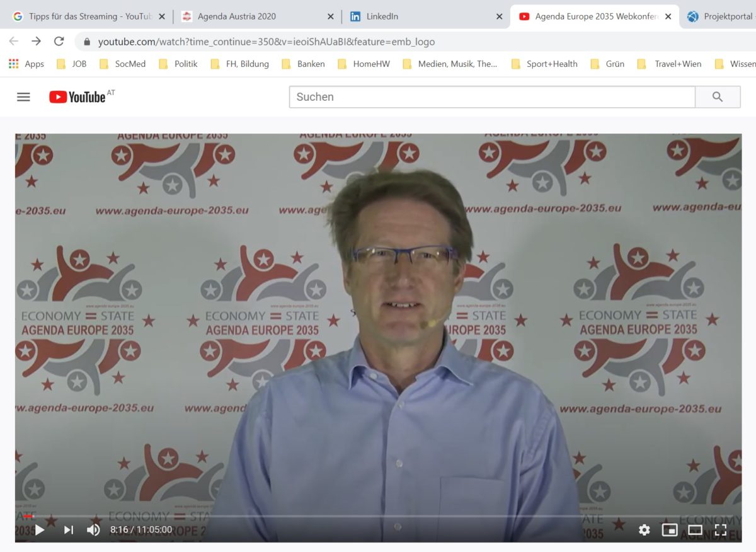Focus the Suchen search field
This screenshot has height=552, width=756.
coord(492,97)
